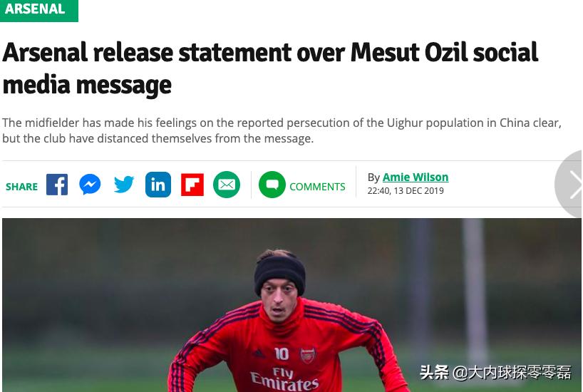Share article on Twitter
The height and width of the screenshot is (392, 583).
click(x=124, y=185)
